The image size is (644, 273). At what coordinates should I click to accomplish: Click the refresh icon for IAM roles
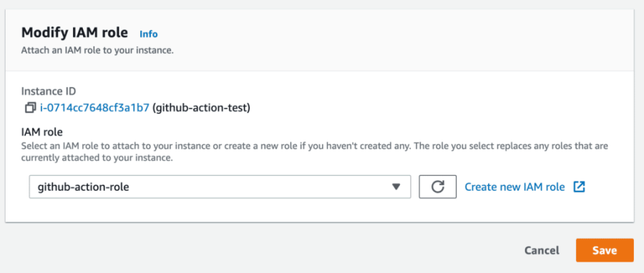coord(438,187)
